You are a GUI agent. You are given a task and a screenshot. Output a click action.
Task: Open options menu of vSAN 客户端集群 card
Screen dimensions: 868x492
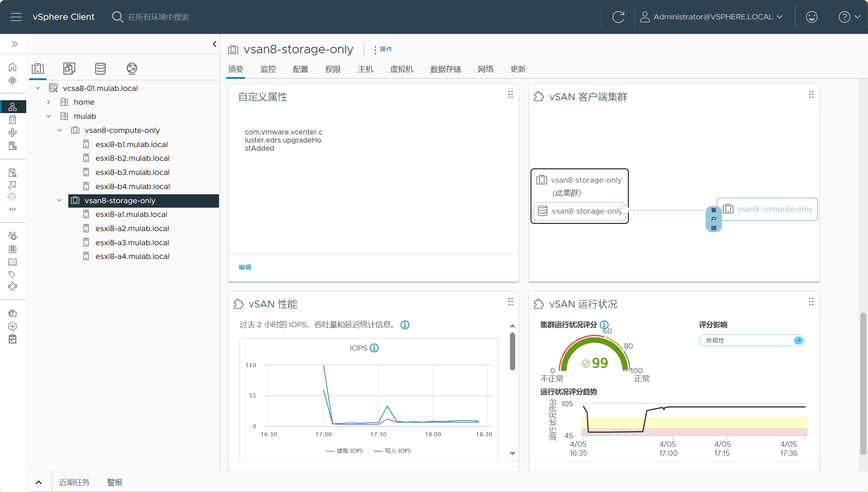point(811,95)
